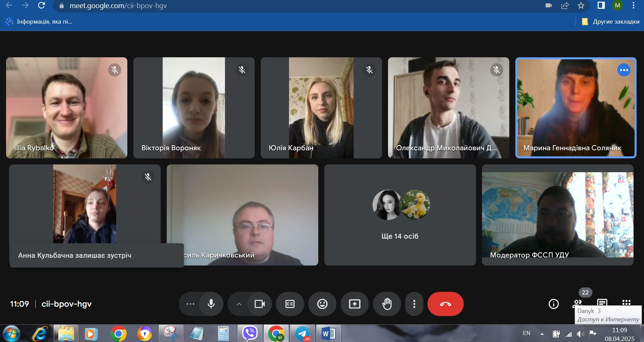Open volume control in system tray
644x342 pixels.
[580, 334]
